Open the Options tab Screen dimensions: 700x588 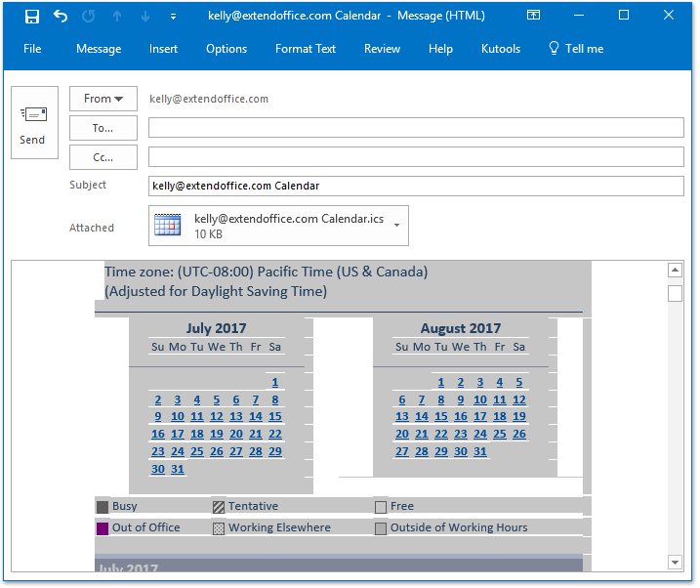click(226, 49)
